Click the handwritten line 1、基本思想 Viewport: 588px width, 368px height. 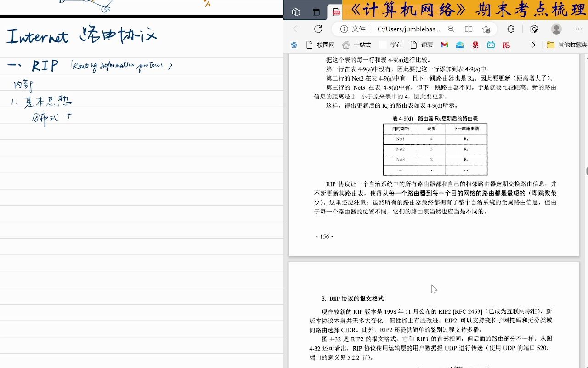(41, 101)
